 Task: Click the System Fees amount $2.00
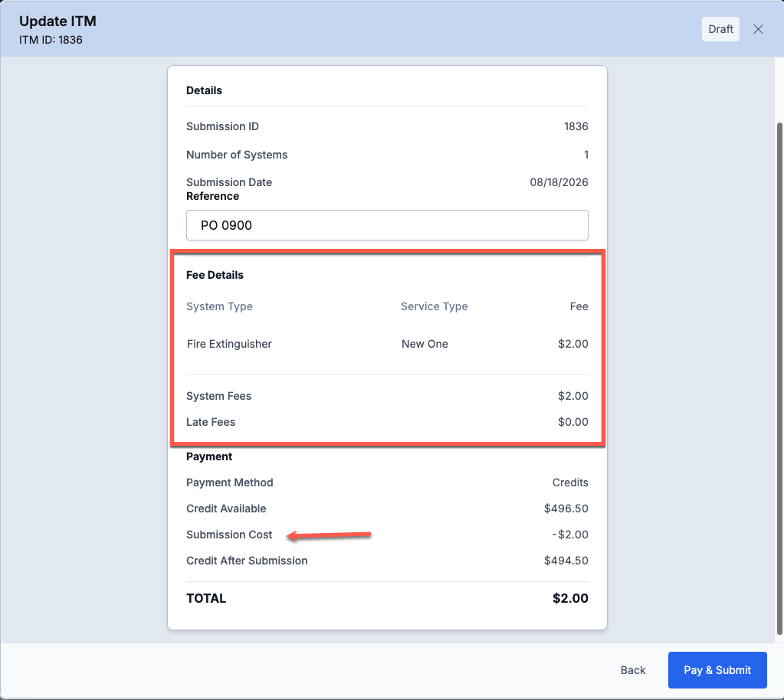click(x=573, y=396)
